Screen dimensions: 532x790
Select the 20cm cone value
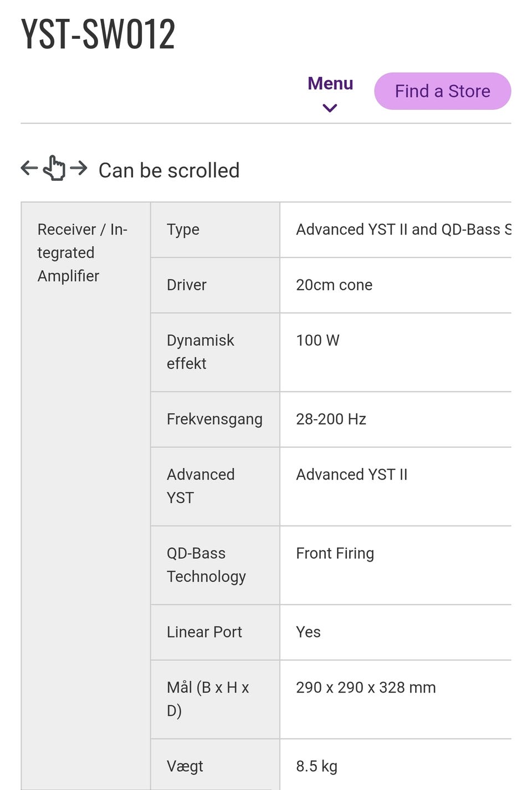[334, 285]
